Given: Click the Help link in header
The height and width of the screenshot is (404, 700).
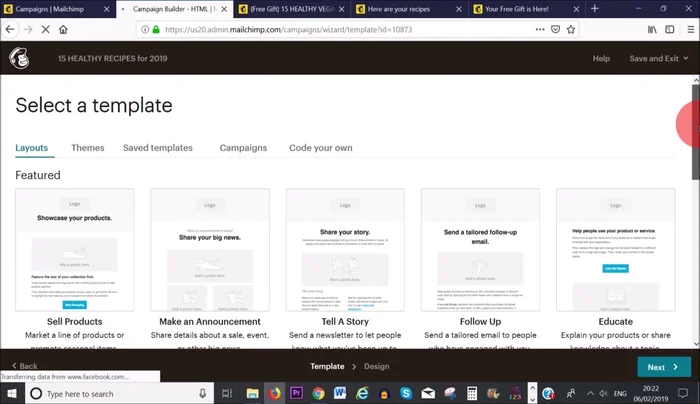Looking at the screenshot, I should (601, 58).
